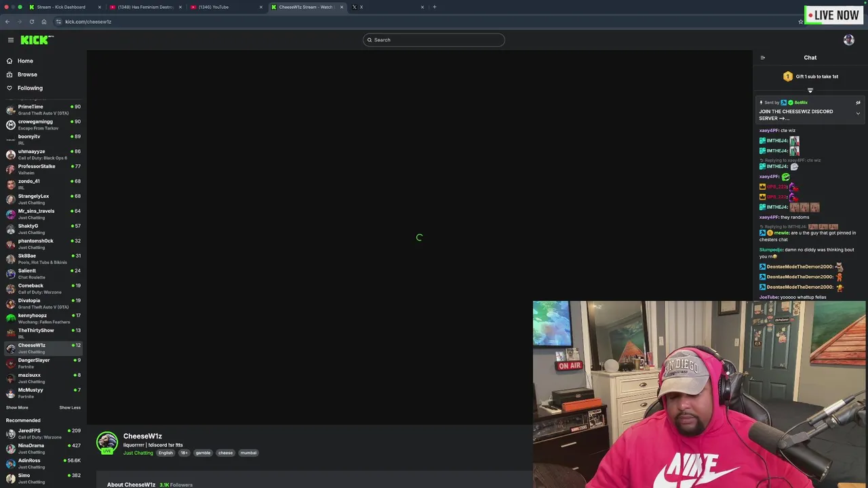
Task: Unpin the BotRix pinned message
Action: click(858, 102)
